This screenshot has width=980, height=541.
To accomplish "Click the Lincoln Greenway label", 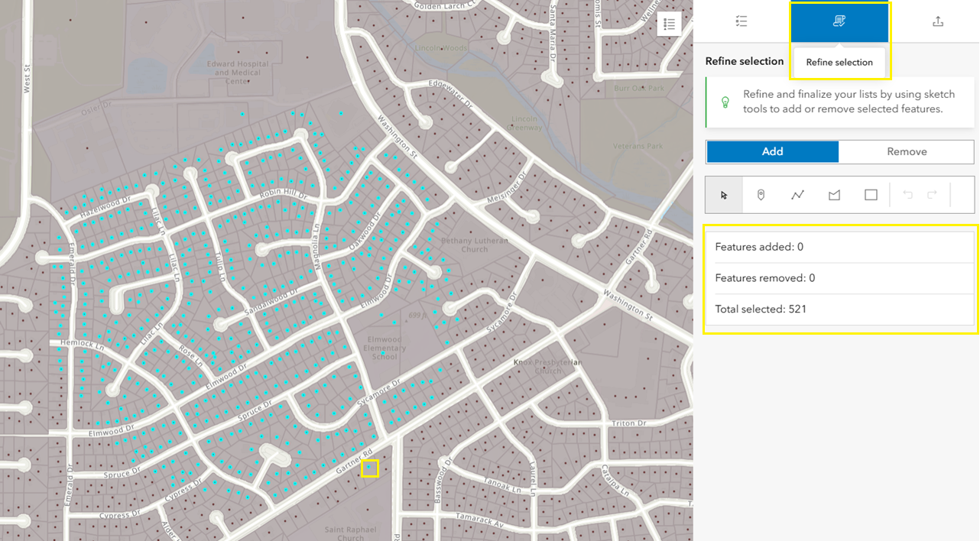I will tap(526, 123).
